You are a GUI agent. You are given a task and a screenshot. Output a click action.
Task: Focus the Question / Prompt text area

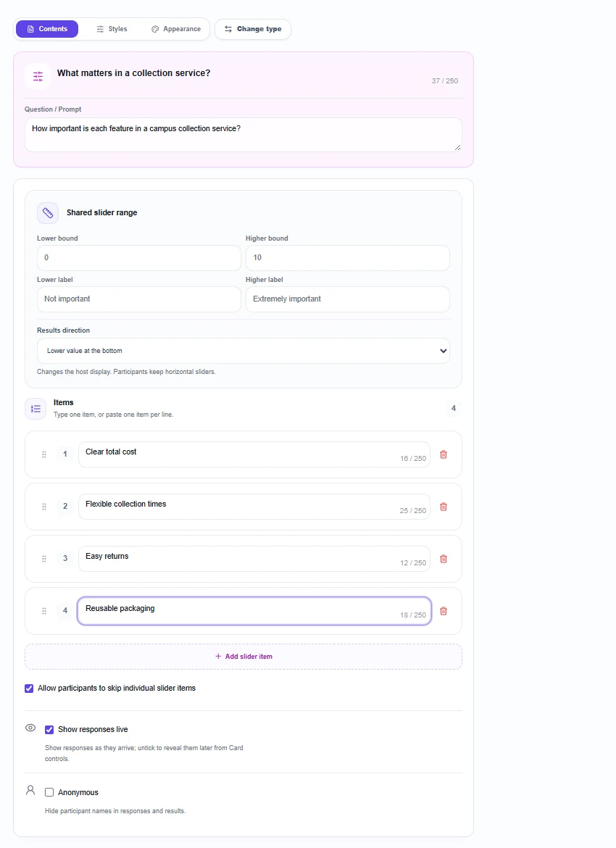click(244, 135)
